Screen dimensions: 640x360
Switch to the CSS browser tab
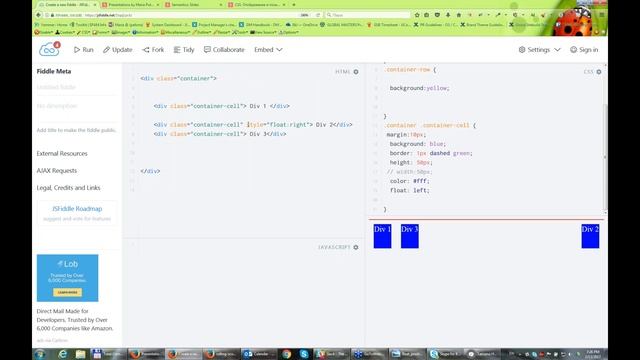(257, 4)
